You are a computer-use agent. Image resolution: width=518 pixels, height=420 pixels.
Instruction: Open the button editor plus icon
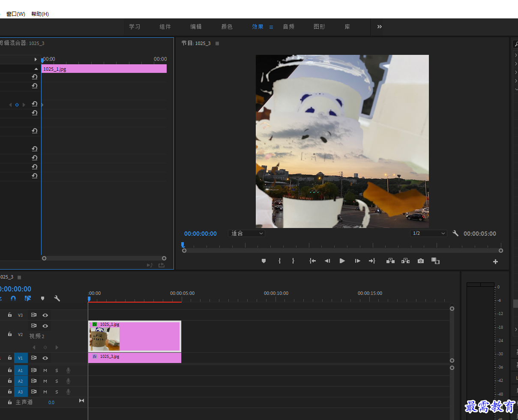pyautogui.click(x=496, y=261)
